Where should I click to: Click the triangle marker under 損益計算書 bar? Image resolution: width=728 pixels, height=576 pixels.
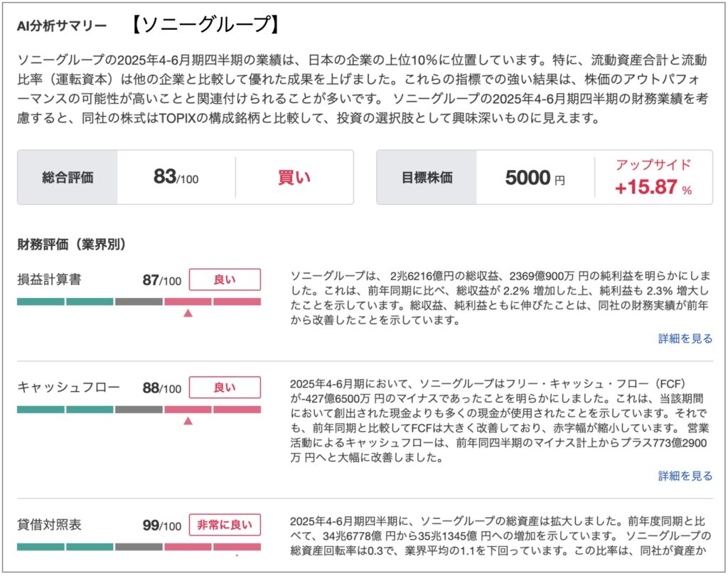[x=188, y=313]
